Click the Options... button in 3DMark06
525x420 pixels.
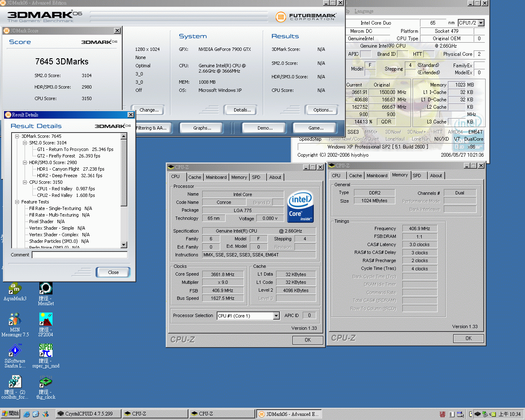point(323,110)
